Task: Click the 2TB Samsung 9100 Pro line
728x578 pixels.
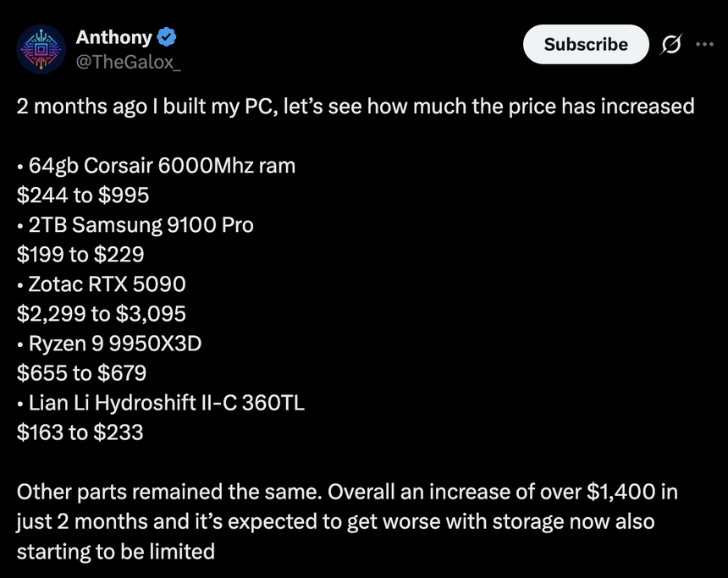Action: [x=135, y=225]
